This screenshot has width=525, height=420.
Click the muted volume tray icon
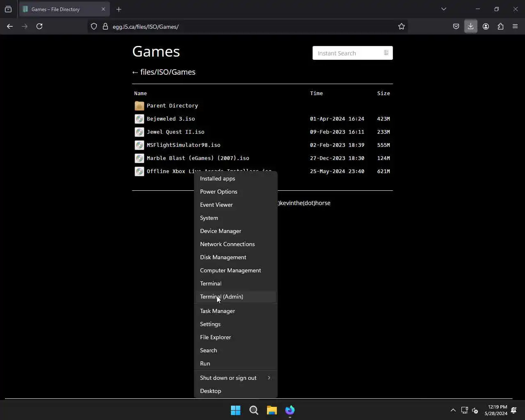475,410
